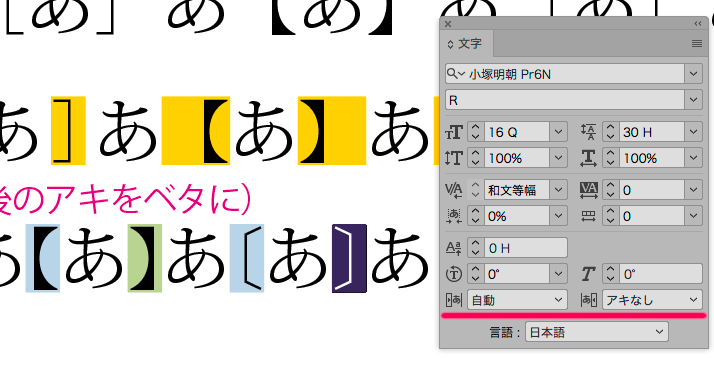
Task: Open the tracking value dropdown
Action: (x=694, y=190)
